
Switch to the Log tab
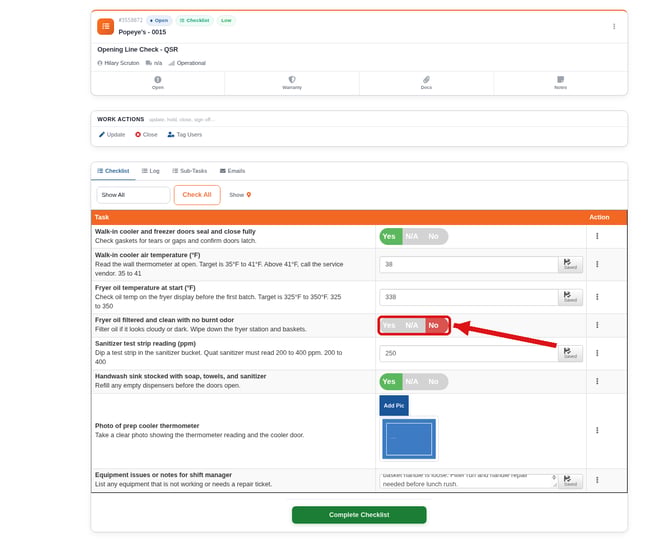click(x=150, y=171)
